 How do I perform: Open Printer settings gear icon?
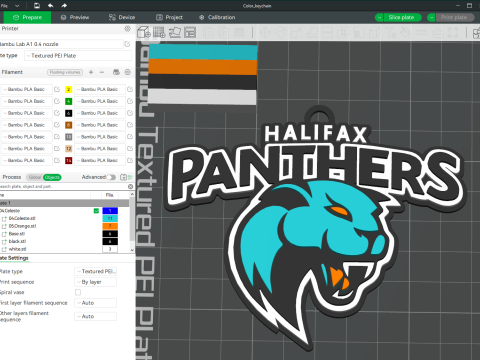127,29
